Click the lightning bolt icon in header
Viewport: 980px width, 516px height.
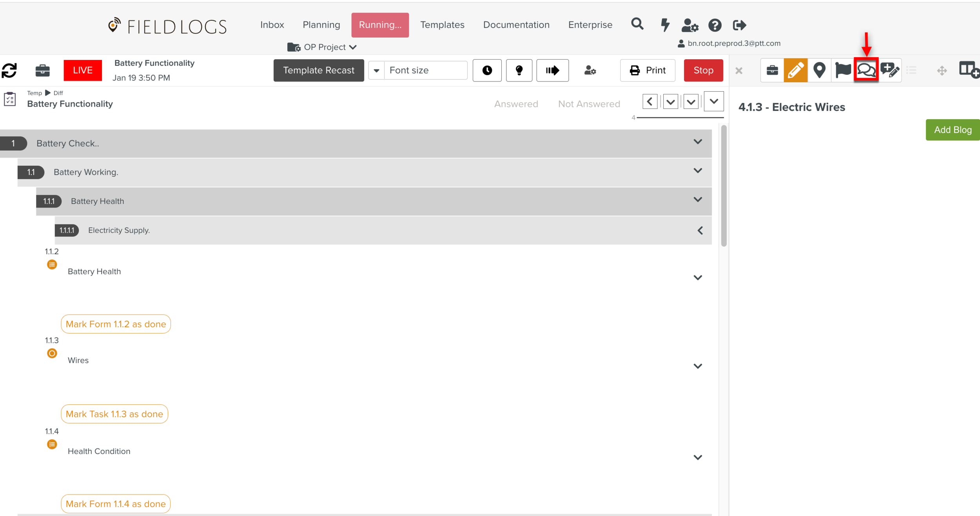pos(665,25)
